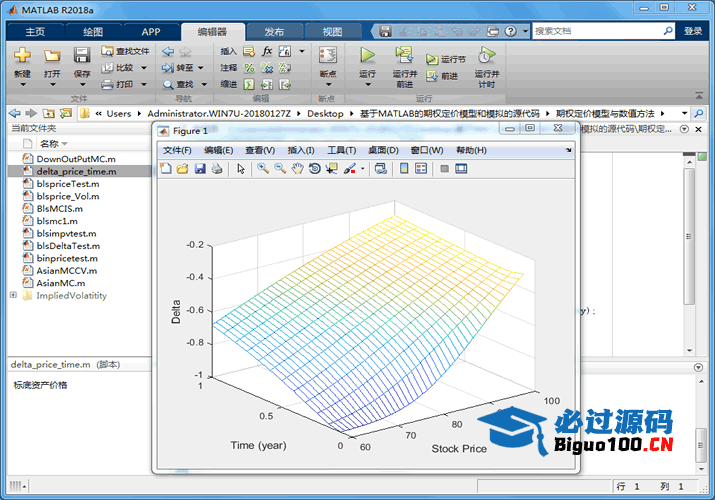The width and height of the screenshot is (715, 500).
Task: Switch to the 发布 (Publish) tab
Action: coord(274,31)
